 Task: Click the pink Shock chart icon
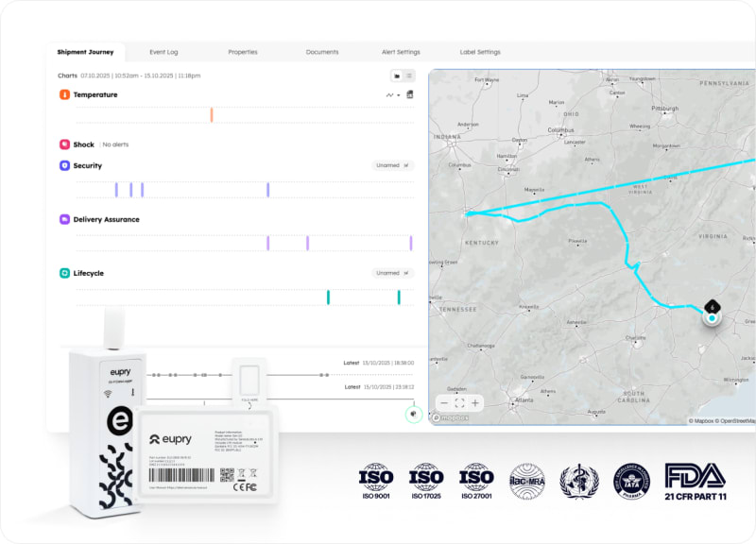pos(64,144)
